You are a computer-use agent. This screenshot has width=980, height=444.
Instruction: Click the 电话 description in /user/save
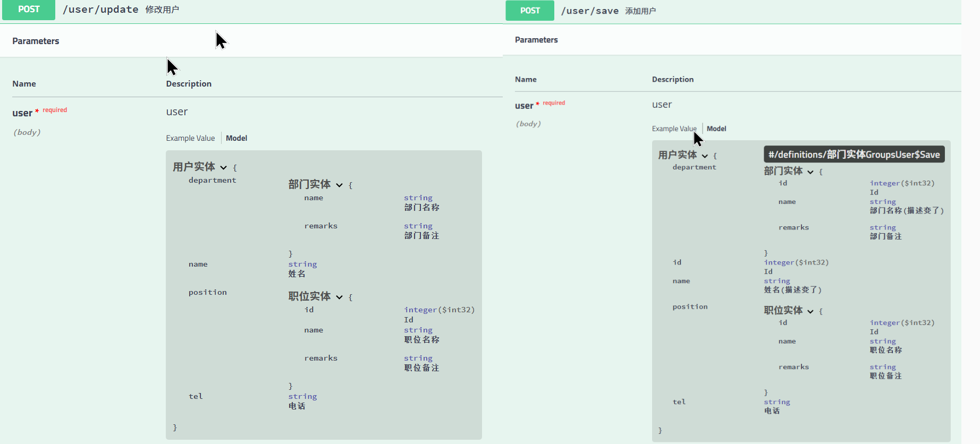tap(772, 411)
